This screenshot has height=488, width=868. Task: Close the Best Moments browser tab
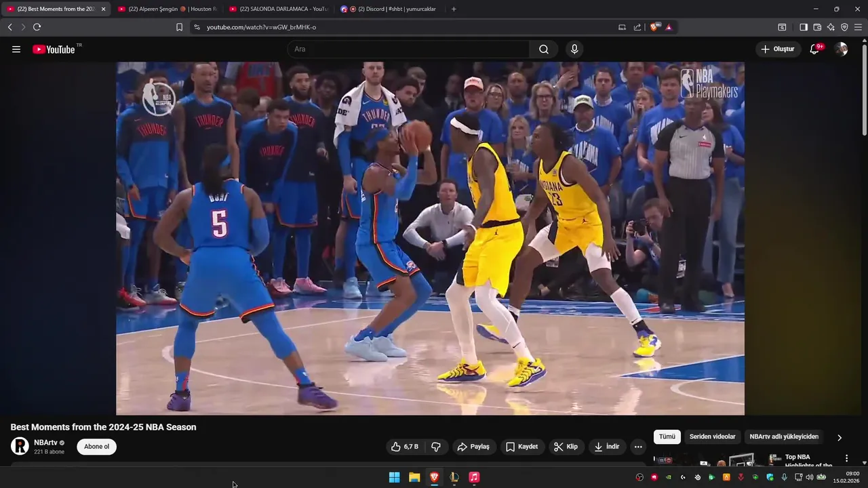click(103, 9)
